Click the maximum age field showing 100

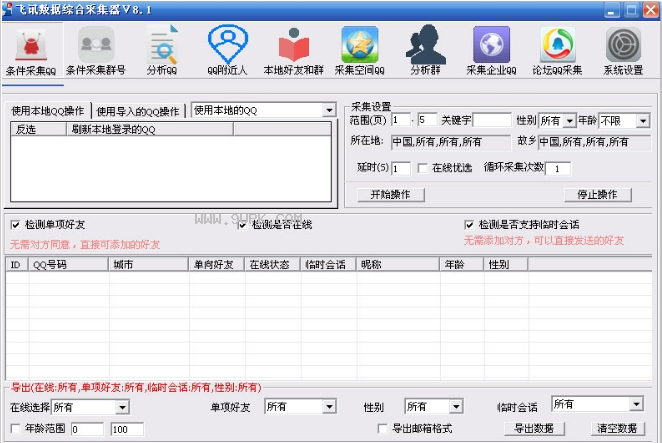coord(127,429)
